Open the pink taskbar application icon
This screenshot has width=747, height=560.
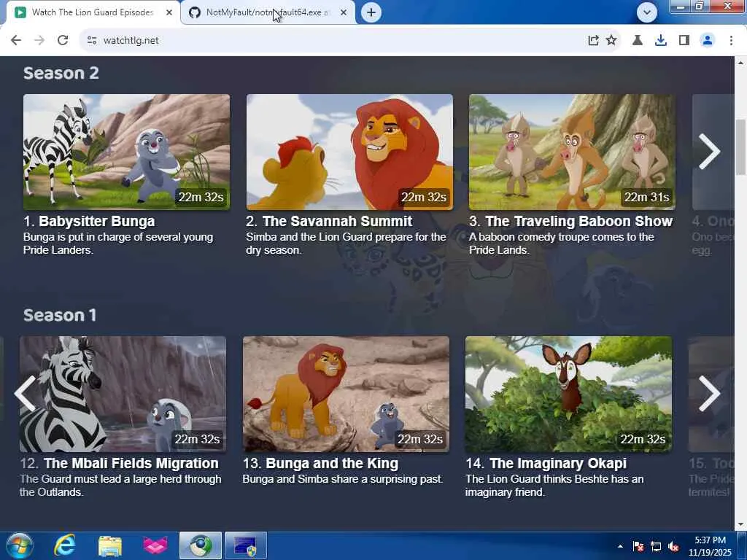click(155, 545)
